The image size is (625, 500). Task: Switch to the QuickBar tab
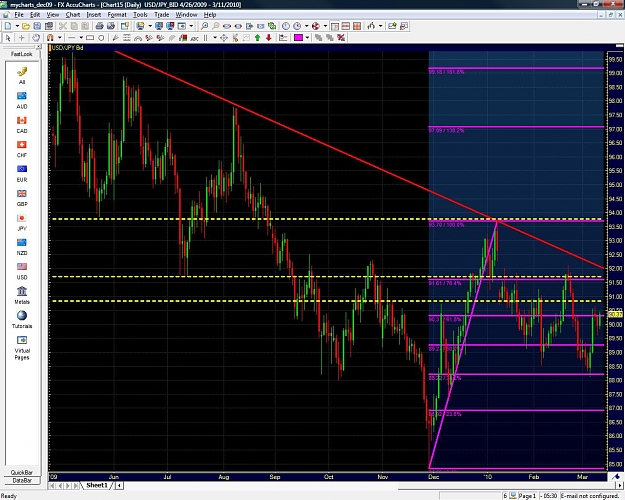pos(22,472)
